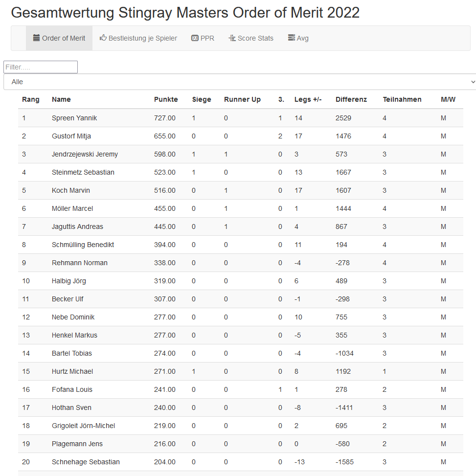Expand the Alle dropdown selector

pos(240,82)
